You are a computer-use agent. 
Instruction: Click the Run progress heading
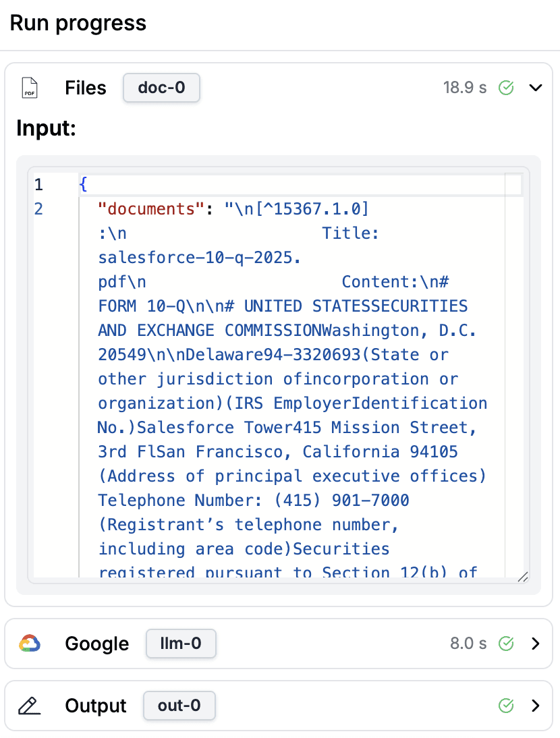coord(78,23)
